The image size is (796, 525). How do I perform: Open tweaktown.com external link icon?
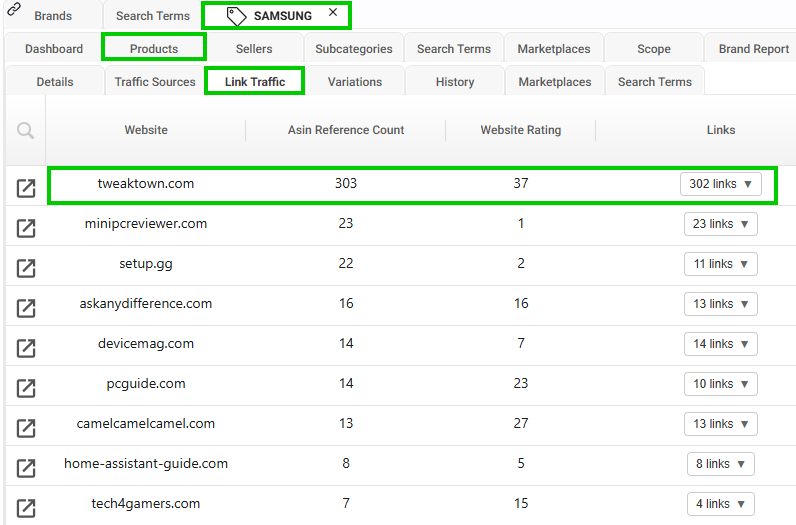click(x=26, y=188)
